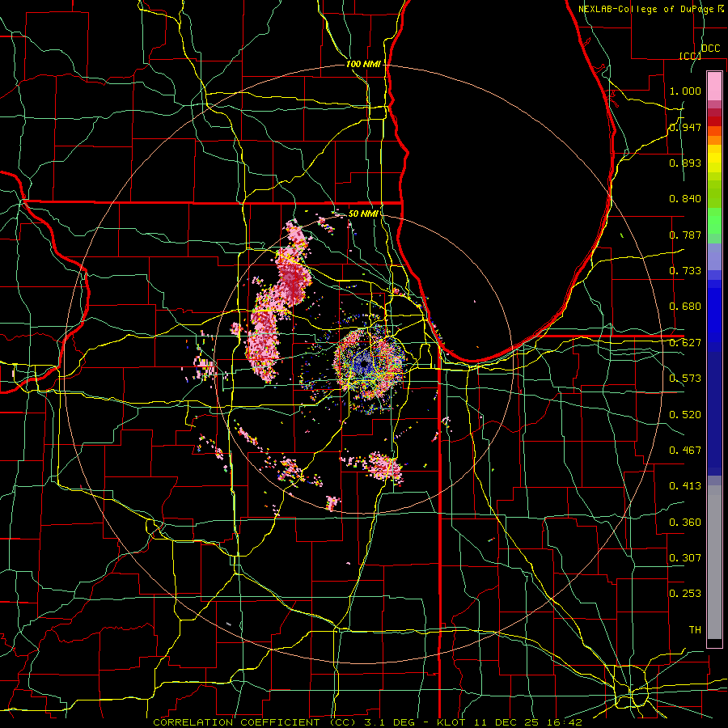Click the 0.467 scale label
Image resolution: width=728 pixels, height=728 pixels.
[x=685, y=451]
